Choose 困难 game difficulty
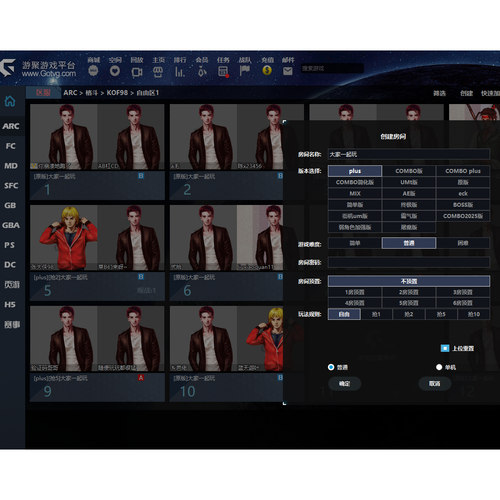The image size is (500, 500). (x=463, y=243)
